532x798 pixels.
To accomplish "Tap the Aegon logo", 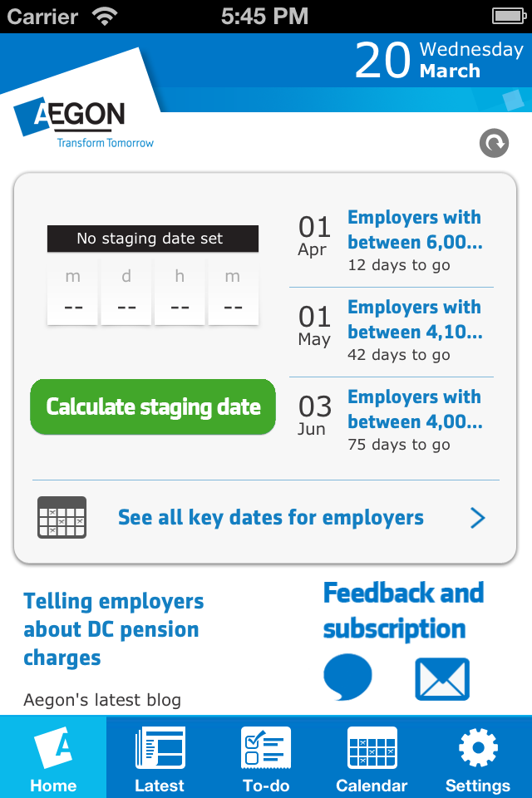I will click(x=82, y=121).
